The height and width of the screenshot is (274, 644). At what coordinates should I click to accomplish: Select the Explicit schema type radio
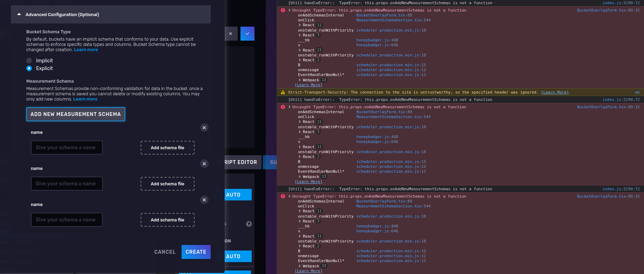point(29,68)
